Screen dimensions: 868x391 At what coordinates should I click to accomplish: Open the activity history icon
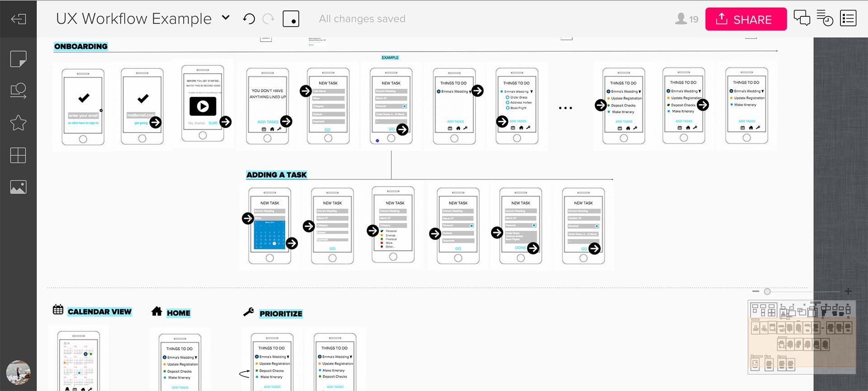825,19
